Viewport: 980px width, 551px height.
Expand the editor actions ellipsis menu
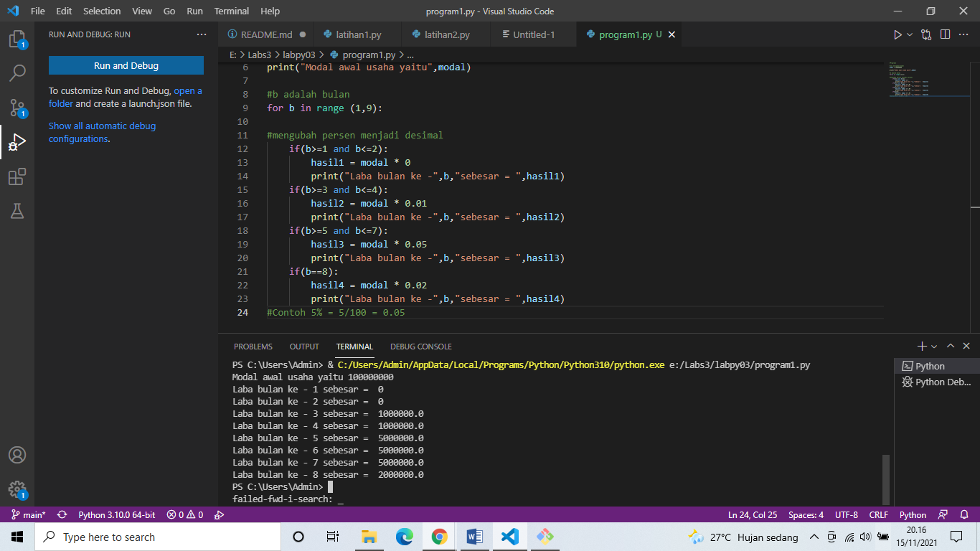click(x=962, y=34)
